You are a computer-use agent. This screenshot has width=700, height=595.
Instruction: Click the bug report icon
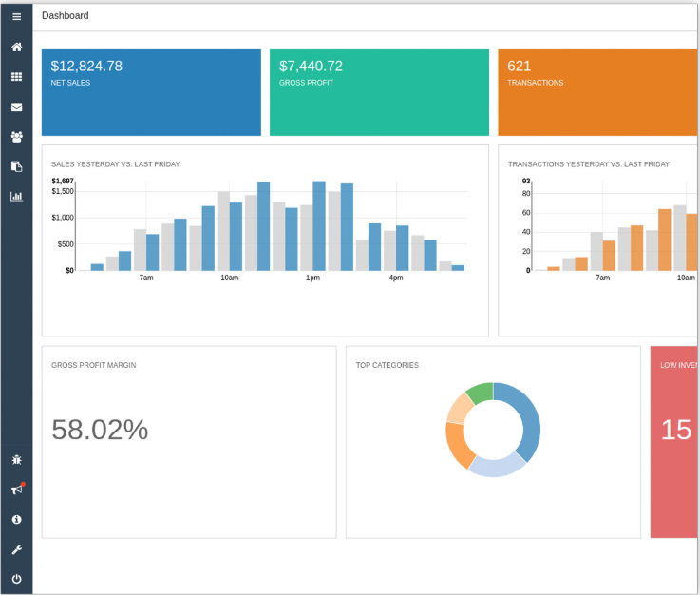(16, 460)
